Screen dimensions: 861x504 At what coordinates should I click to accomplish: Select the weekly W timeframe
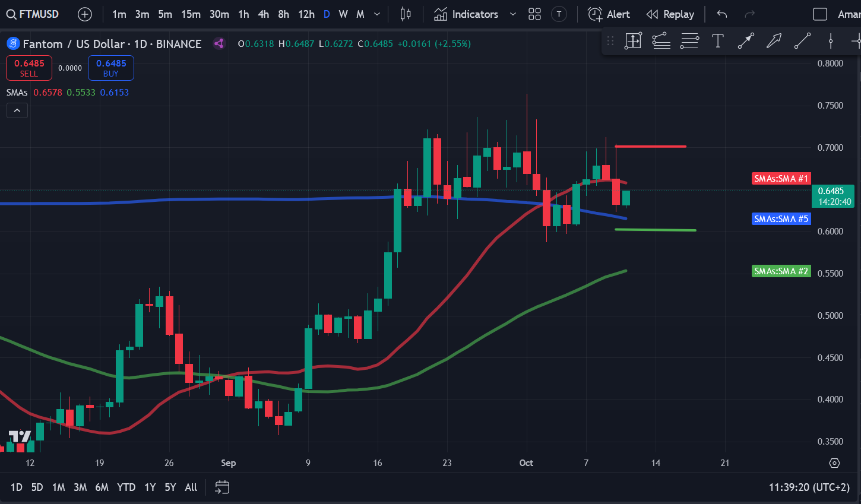[343, 14]
